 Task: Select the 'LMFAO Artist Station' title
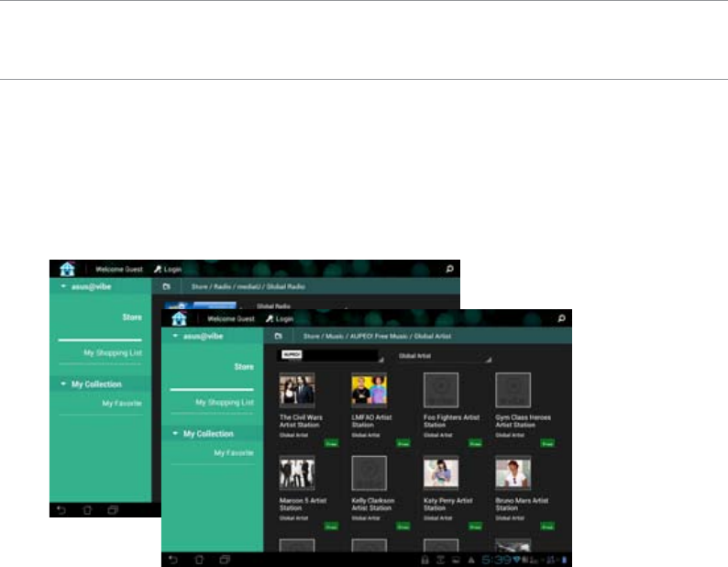click(371, 421)
